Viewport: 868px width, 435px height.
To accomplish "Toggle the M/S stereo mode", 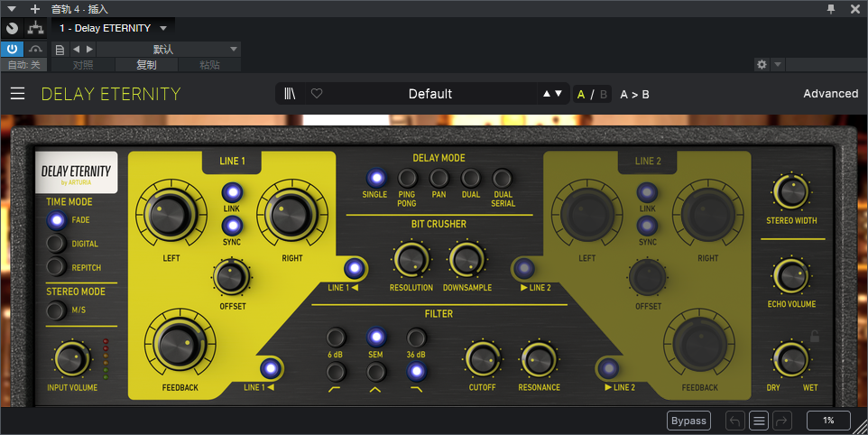I will [x=57, y=311].
